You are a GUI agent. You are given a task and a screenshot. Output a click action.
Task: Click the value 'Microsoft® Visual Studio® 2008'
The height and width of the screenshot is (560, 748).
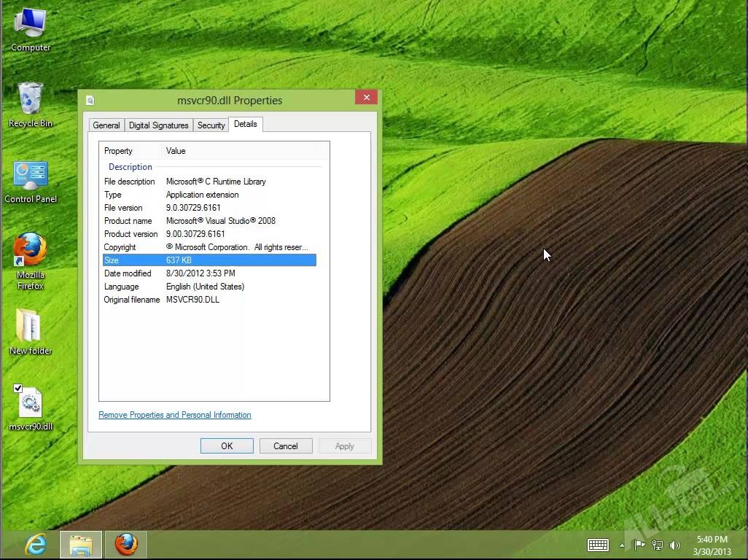click(x=221, y=221)
